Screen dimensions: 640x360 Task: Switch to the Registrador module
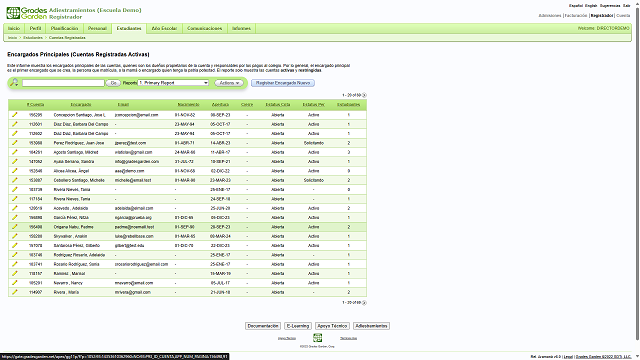click(602, 16)
